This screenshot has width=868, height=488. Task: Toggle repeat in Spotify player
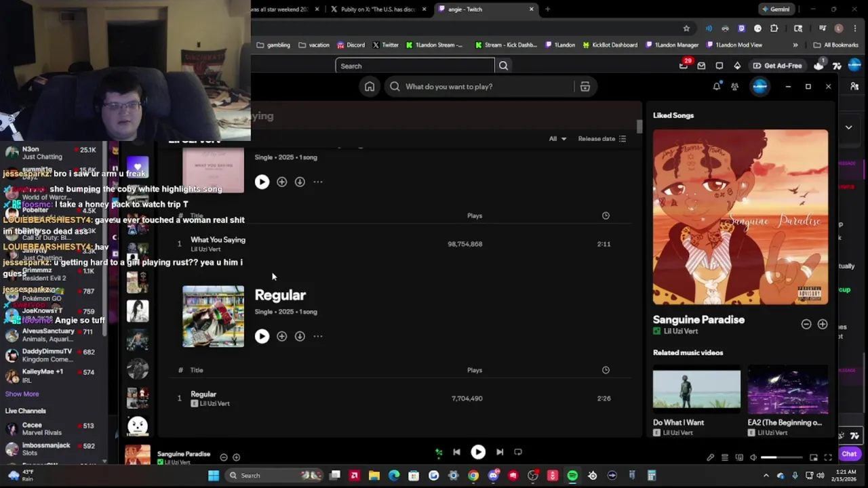click(518, 452)
